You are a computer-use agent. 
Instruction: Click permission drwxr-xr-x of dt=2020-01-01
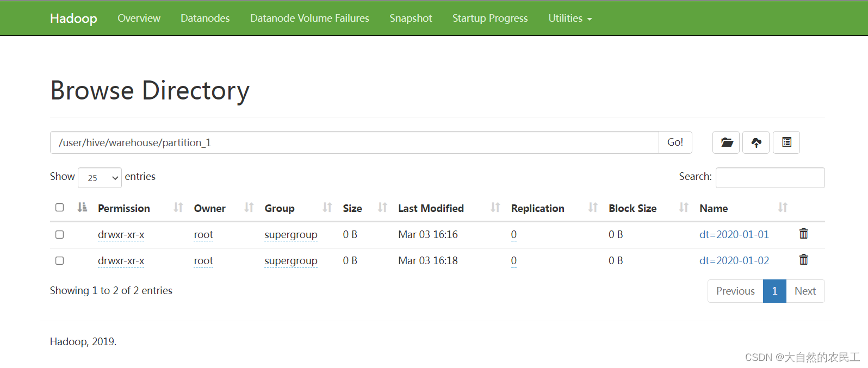121,235
